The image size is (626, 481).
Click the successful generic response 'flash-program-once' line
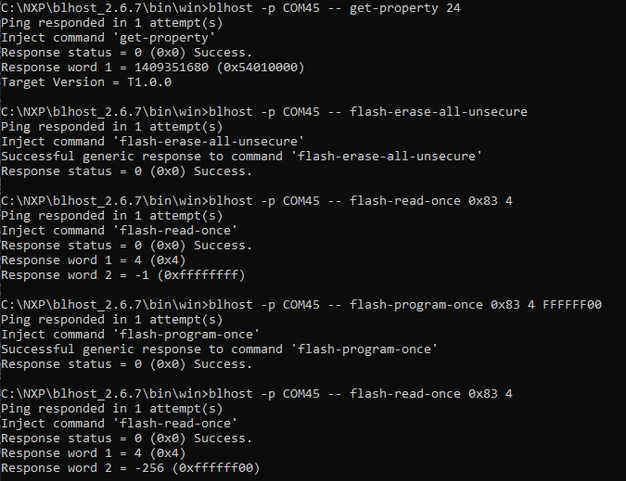point(218,350)
